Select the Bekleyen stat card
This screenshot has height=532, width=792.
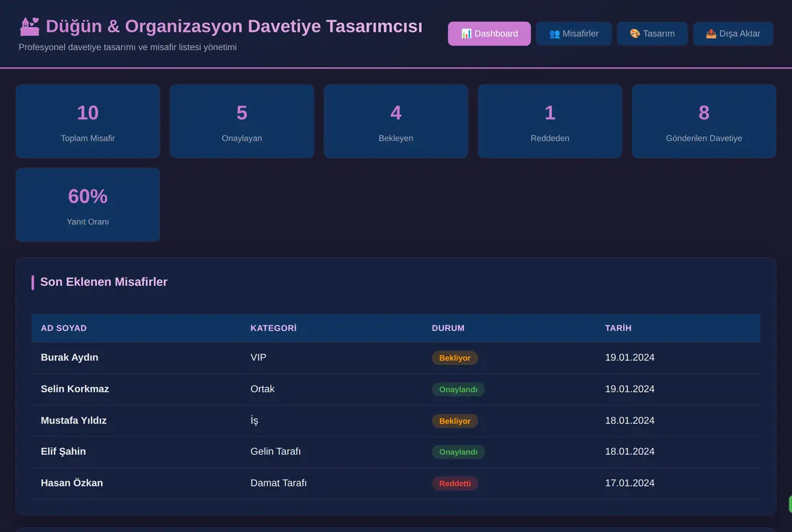click(396, 121)
